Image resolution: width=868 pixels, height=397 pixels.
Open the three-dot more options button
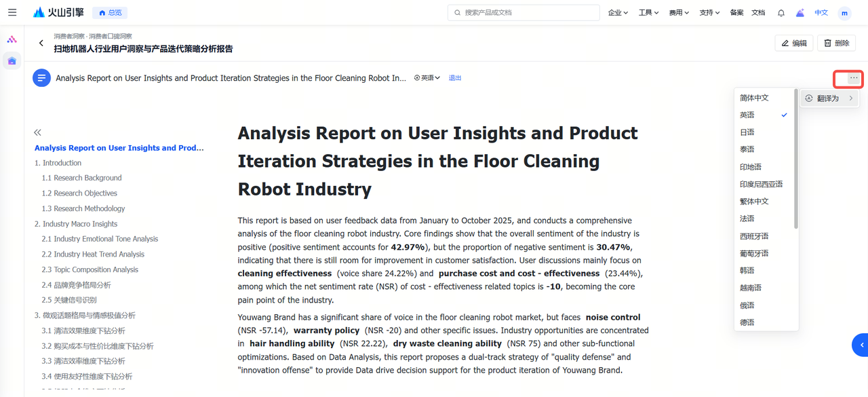[853, 79]
